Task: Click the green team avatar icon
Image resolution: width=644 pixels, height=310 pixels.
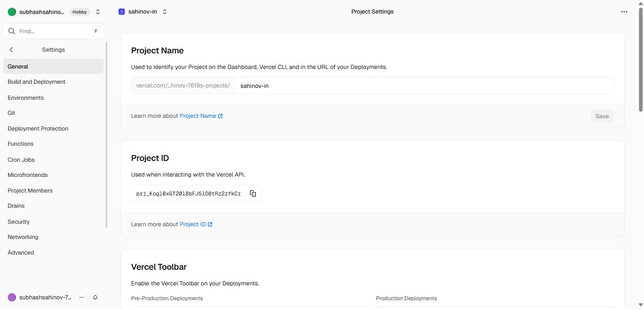Action: [12, 12]
